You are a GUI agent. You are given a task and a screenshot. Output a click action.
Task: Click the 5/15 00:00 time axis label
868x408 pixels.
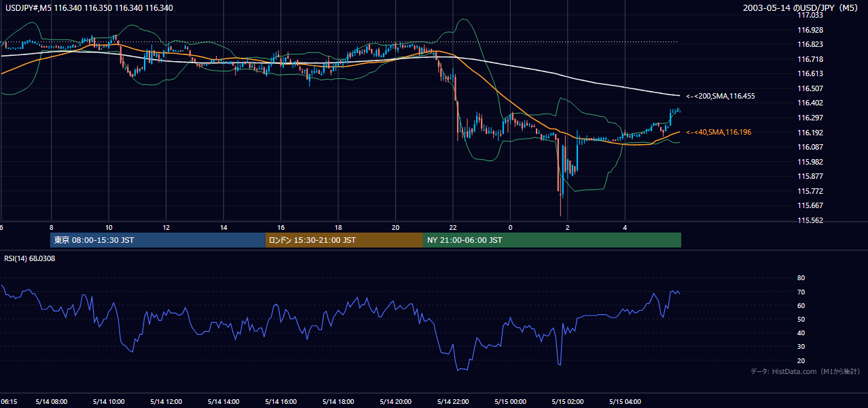tap(511, 402)
